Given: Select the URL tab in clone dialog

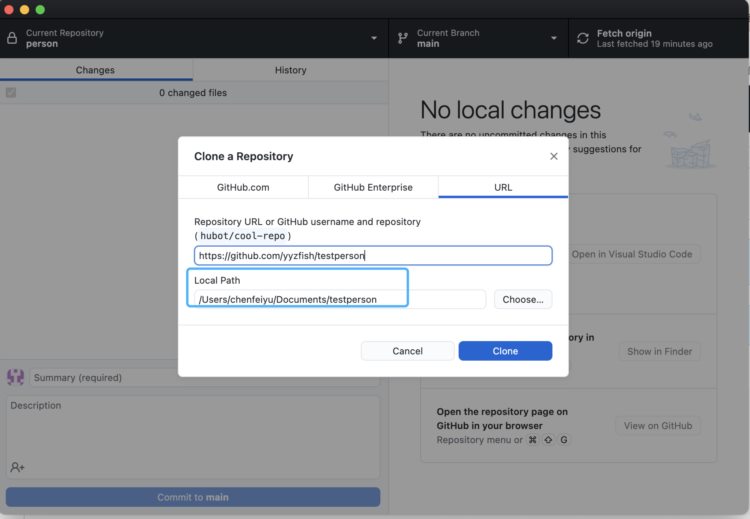Looking at the screenshot, I should point(503,187).
